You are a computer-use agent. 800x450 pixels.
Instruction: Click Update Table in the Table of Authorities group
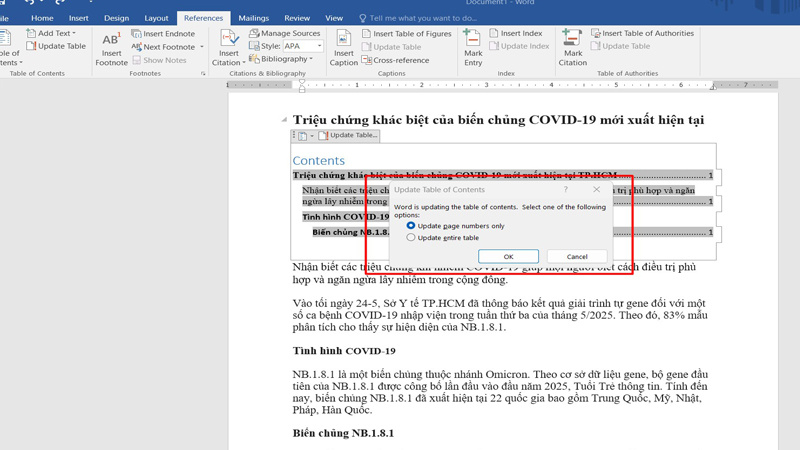[620, 46]
